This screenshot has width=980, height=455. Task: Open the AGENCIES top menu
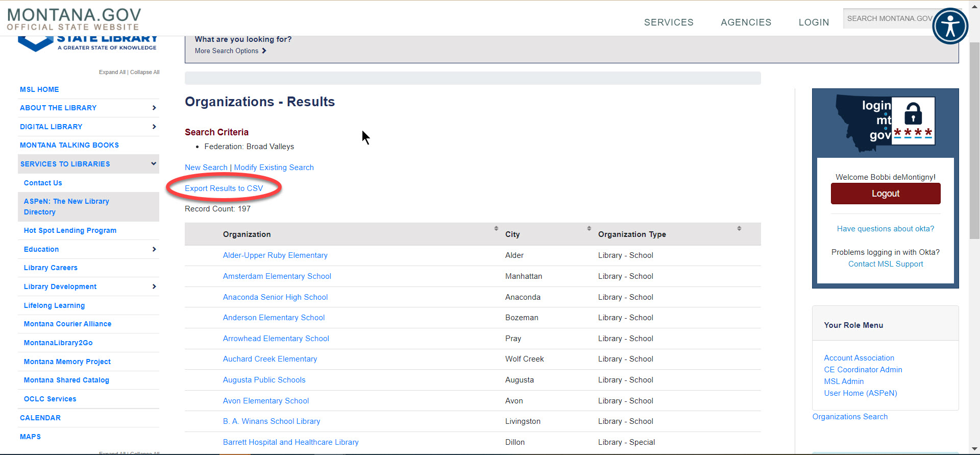point(746,22)
